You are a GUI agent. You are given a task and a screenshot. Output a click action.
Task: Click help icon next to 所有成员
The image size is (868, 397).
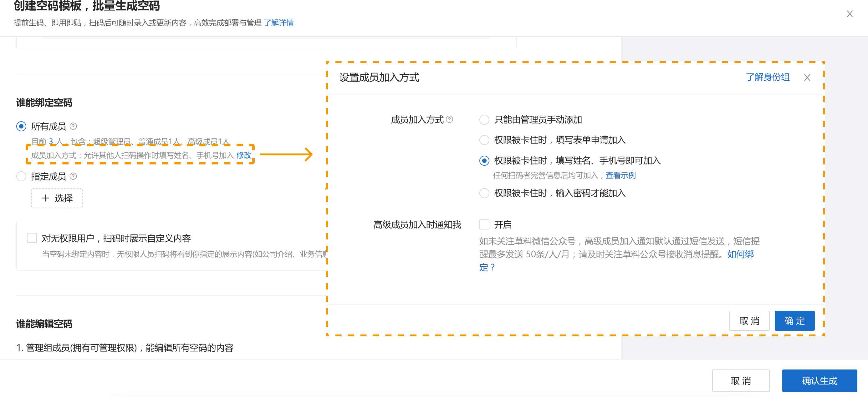[x=73, y=126]
